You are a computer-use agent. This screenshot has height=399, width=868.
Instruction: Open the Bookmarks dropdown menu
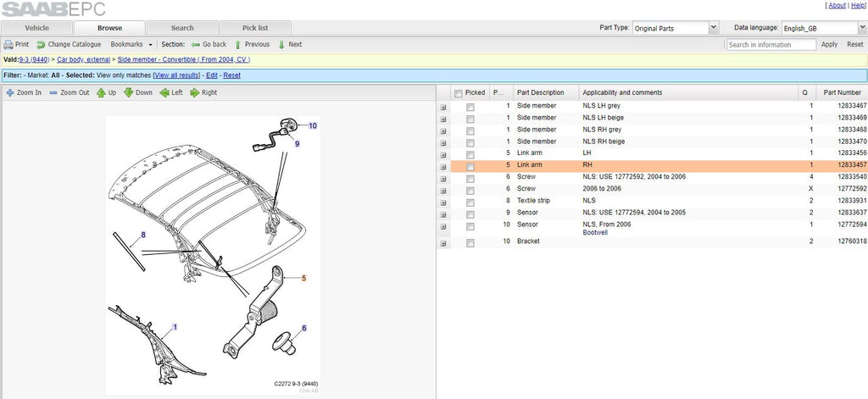(131, 44)
